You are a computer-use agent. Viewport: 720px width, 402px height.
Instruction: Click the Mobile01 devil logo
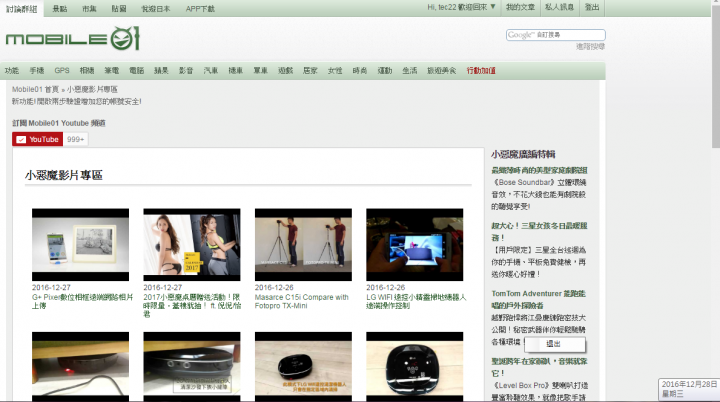(73, 39)
